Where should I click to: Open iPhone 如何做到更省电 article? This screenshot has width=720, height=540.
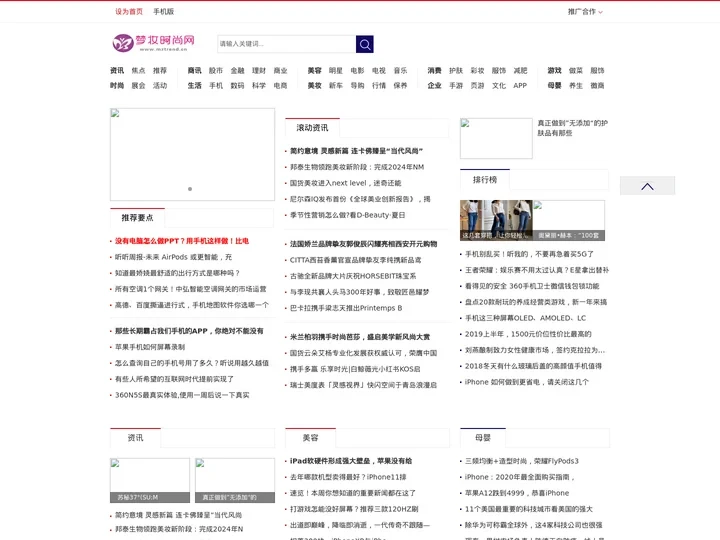coord(527,382)
